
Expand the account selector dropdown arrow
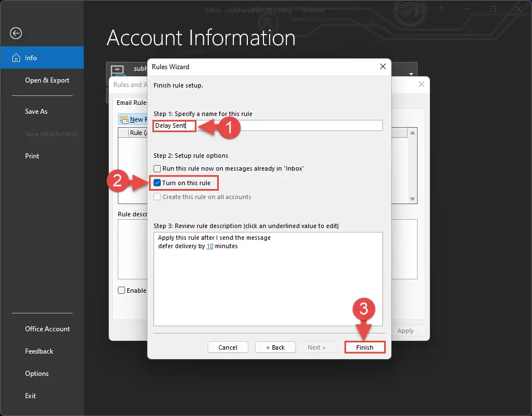point(411,74)
